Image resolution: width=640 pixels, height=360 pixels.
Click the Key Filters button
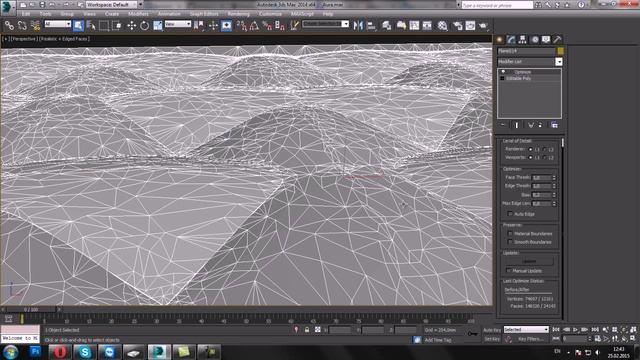(x=530, y=339)
